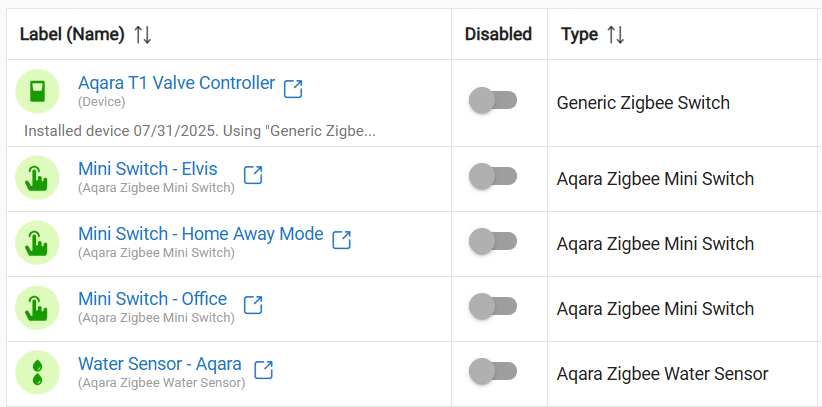
Task: Open Water Sensor - Aqara external link icon
Action: (263, 369)
